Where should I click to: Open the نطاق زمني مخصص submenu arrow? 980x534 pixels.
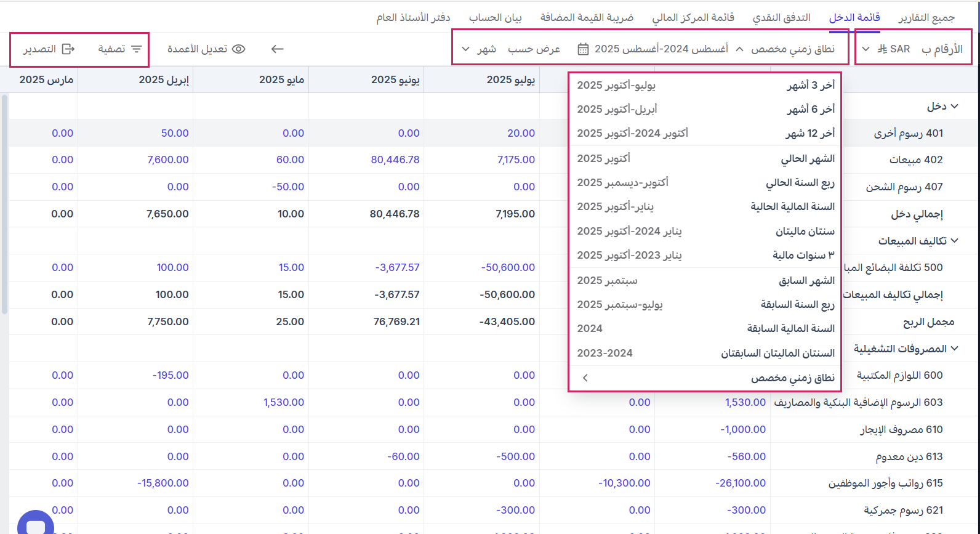(585, 378)
